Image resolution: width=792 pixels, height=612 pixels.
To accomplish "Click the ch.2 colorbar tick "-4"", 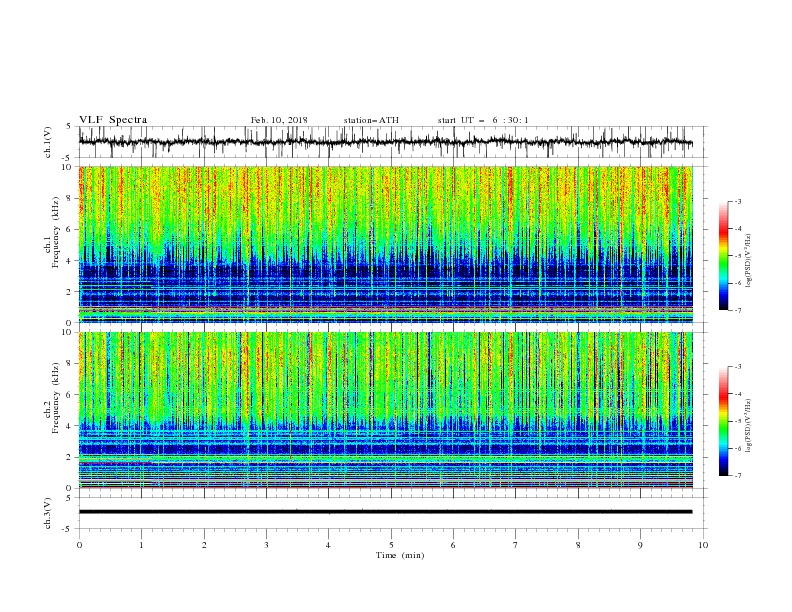I will [738, 394].
